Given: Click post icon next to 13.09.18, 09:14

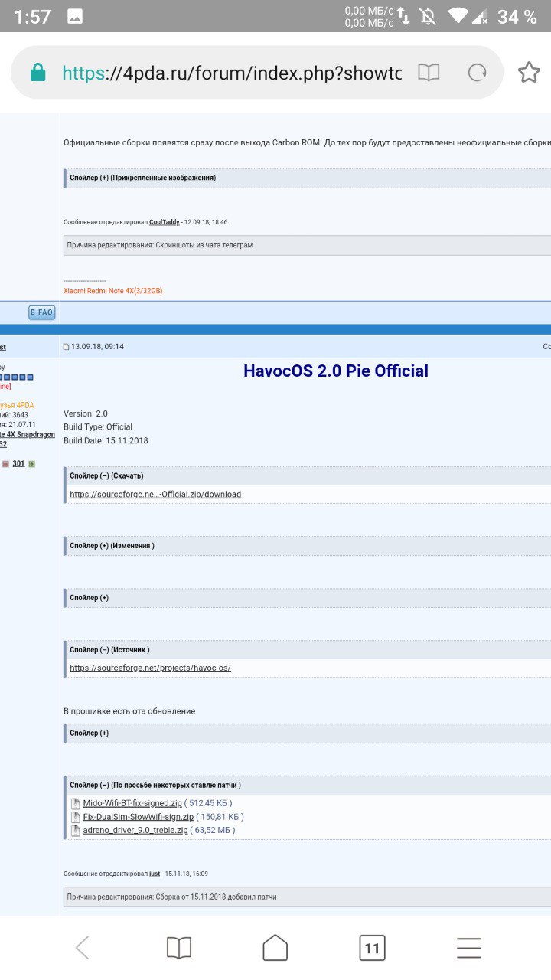Looking at the screenshot, I should 66,347.
